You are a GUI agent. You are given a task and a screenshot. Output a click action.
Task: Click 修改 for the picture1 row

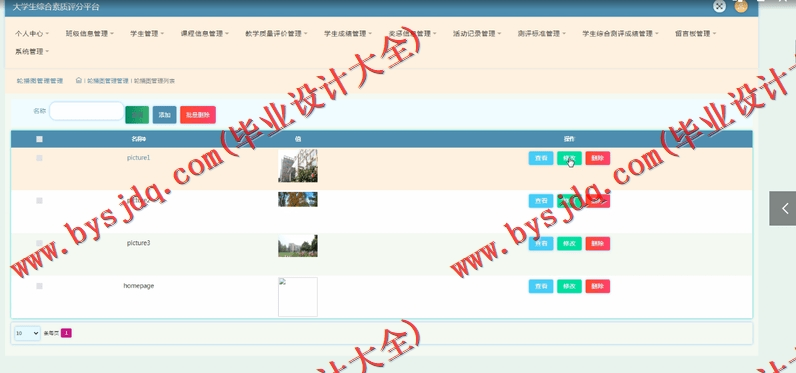pyautogui.click(x=569, y=158)
